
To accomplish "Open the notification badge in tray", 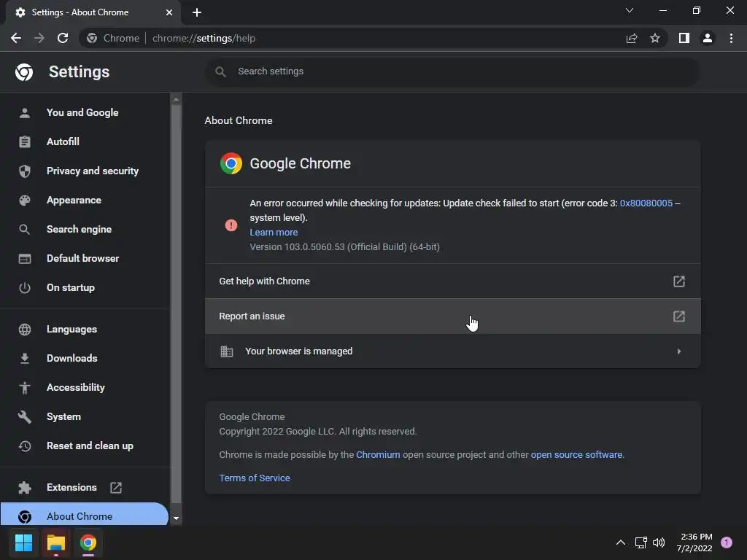I will tap(727, 542).
